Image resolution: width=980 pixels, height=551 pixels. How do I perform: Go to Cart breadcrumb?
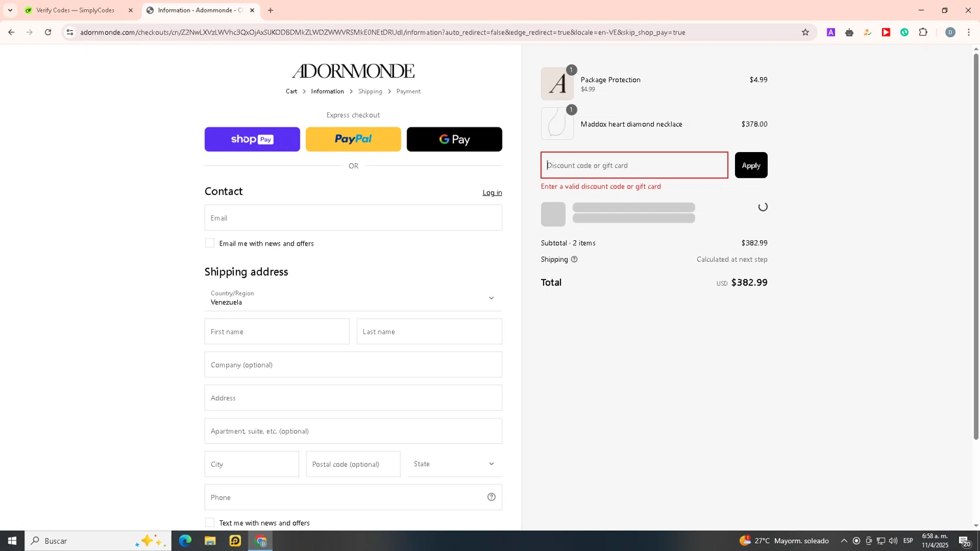291,91
